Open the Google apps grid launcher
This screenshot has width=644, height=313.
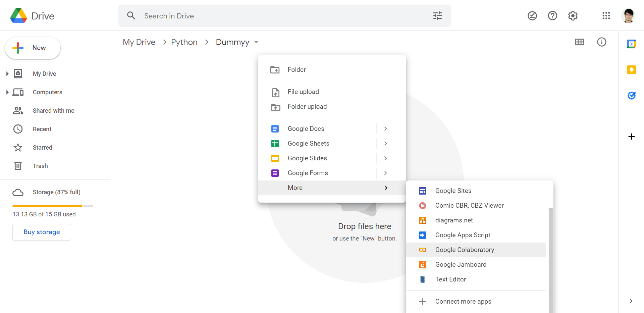point(606,16)
